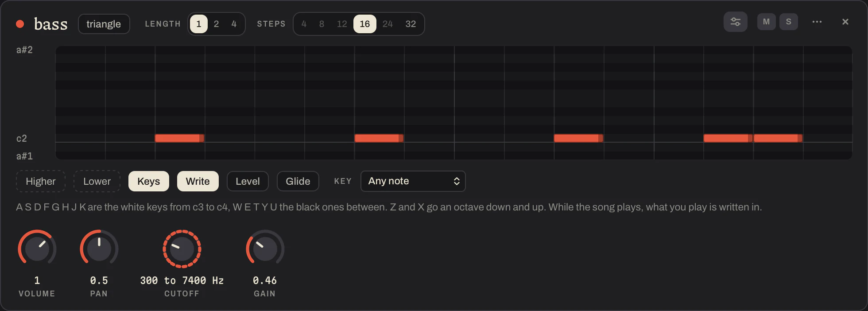Open the three-dots more options menu

(x=817, y=22)
